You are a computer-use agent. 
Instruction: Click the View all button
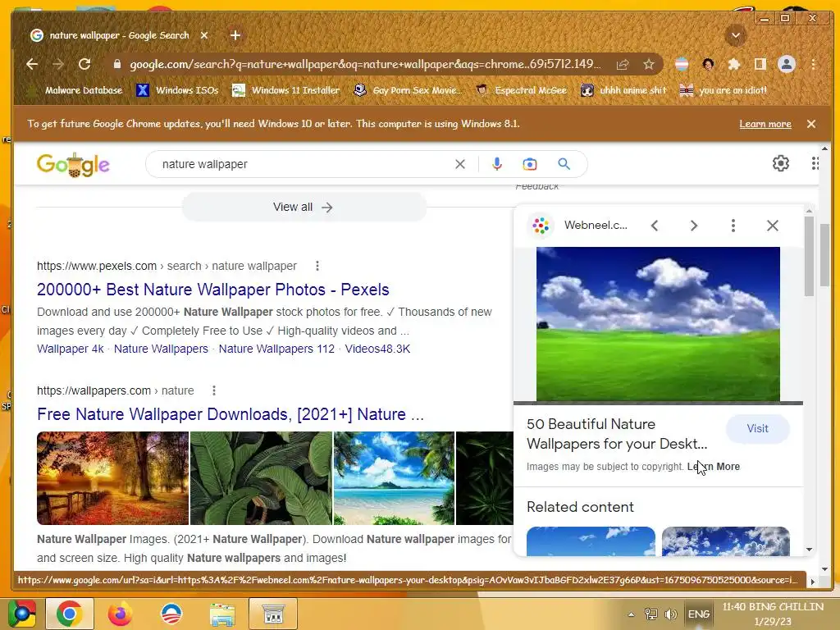tap(304, 207)
